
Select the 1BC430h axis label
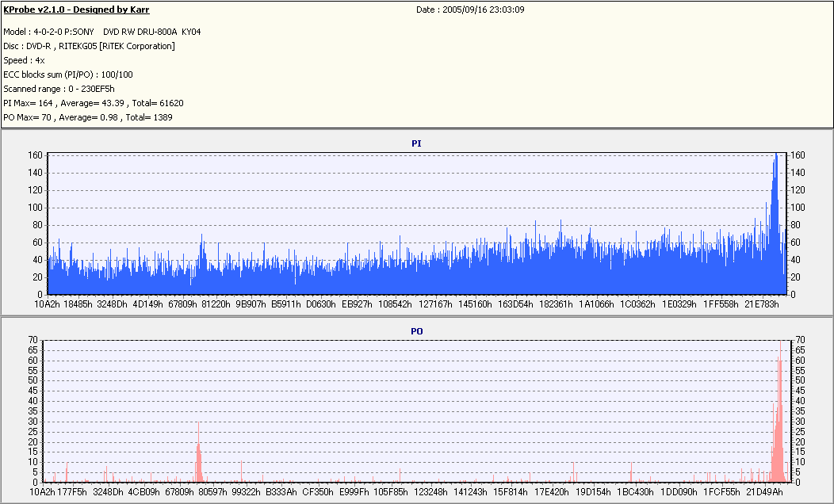(x=636, y=492)
